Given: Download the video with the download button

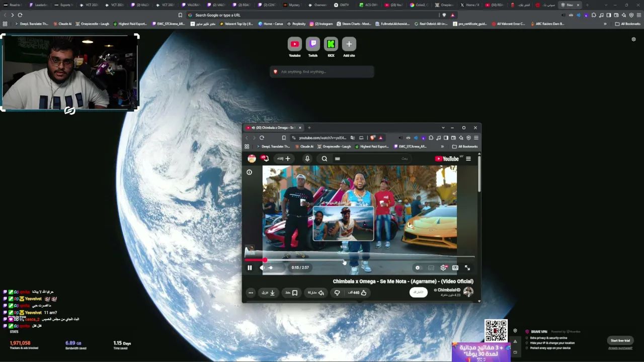Looking at the screenshot, I should (x=268, y=293).
